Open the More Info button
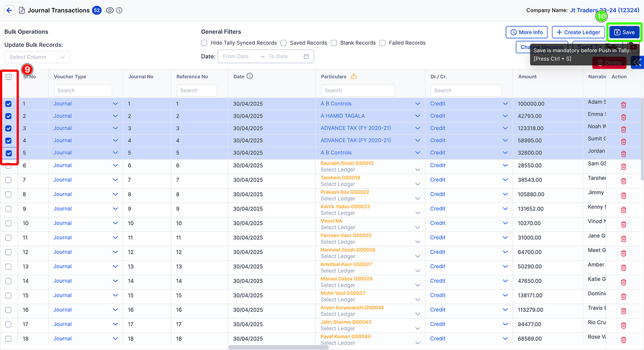Viewport: 644px width, 350px height. pos(526,32)
